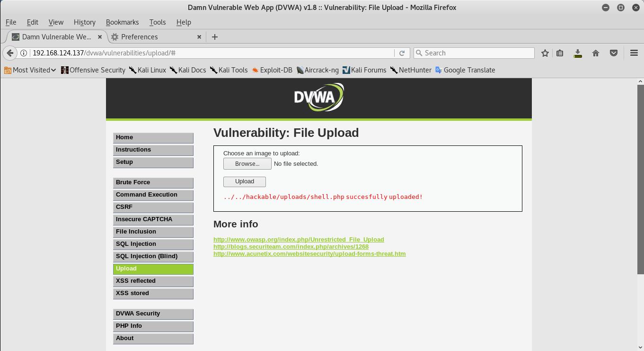Click the Upload button
The height and width of the screenshot is (351, 644).
point(245,181)
